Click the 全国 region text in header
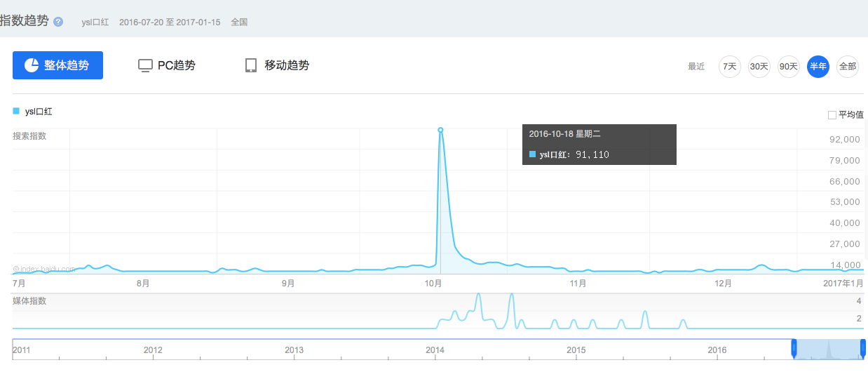 pos(239,22)
